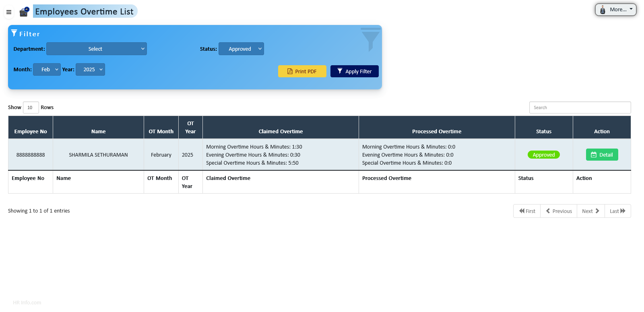This screenshot has width=644, height=312.
Task: Click the funnel icon beside Filter heading
Action: (x=14, y=33)
